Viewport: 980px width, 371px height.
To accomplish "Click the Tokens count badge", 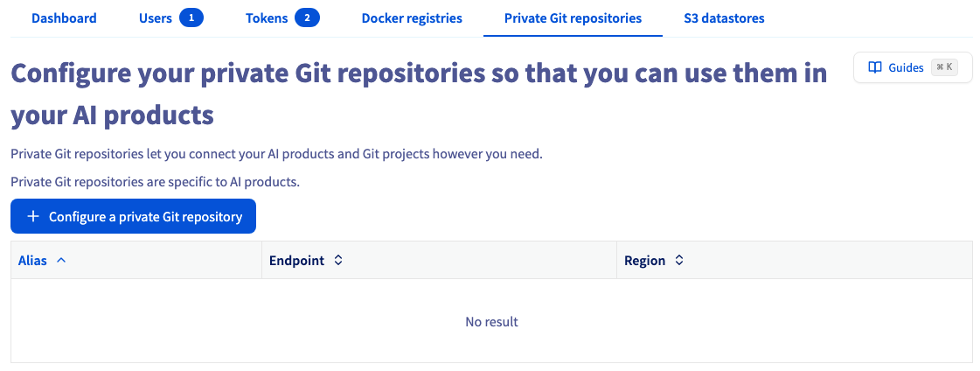I will tap(307, 18).
